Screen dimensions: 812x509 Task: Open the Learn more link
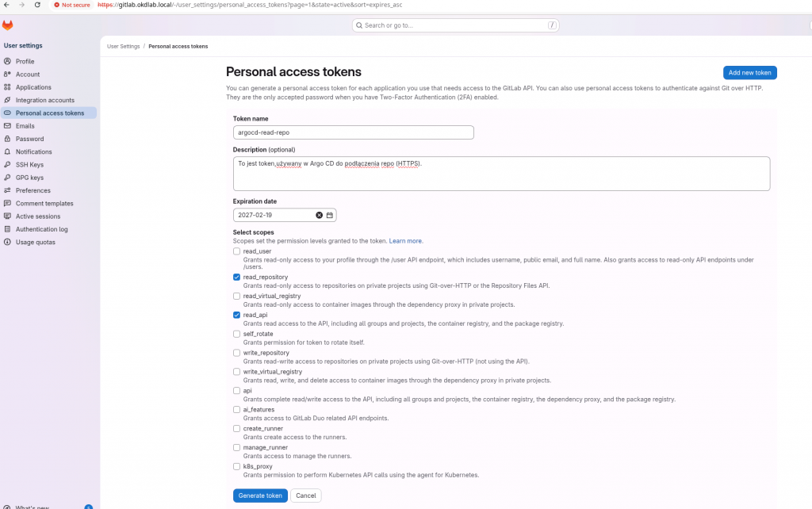[405, 241]
